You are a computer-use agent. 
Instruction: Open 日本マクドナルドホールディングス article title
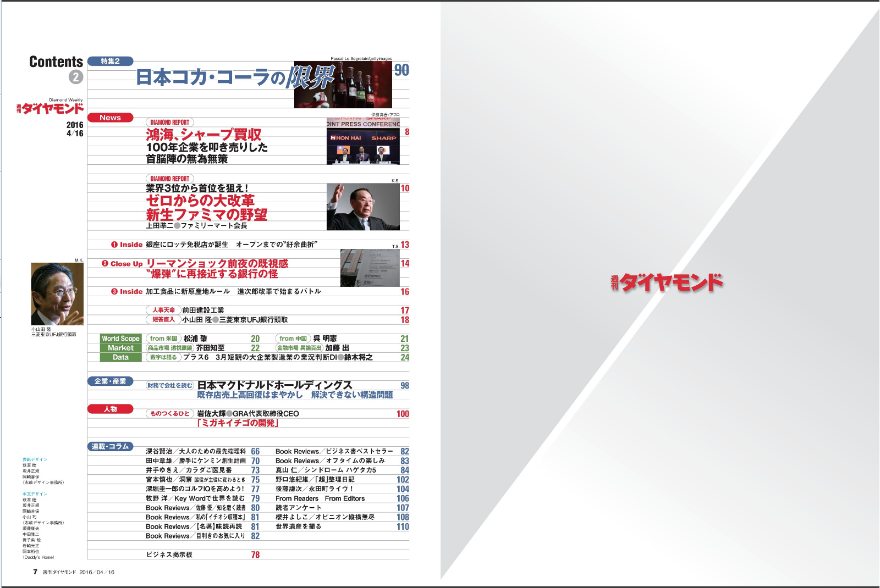[274, 385]
